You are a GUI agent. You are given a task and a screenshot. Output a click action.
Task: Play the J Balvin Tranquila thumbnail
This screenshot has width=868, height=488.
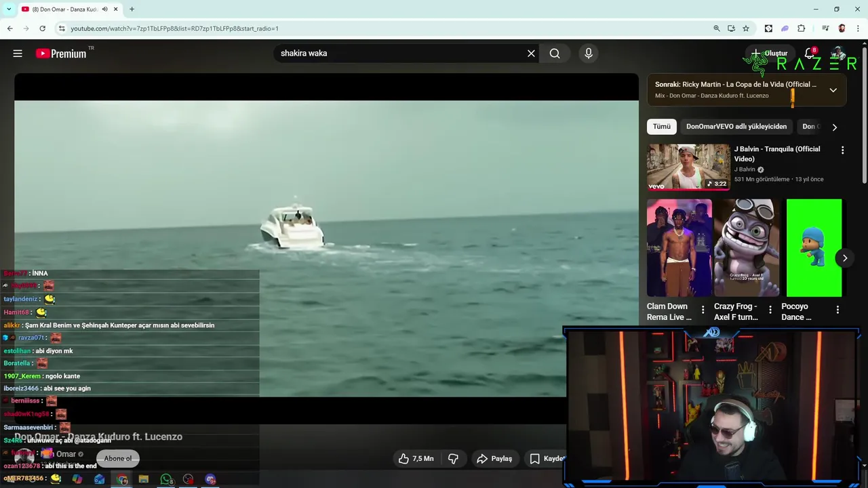point(688,167)
